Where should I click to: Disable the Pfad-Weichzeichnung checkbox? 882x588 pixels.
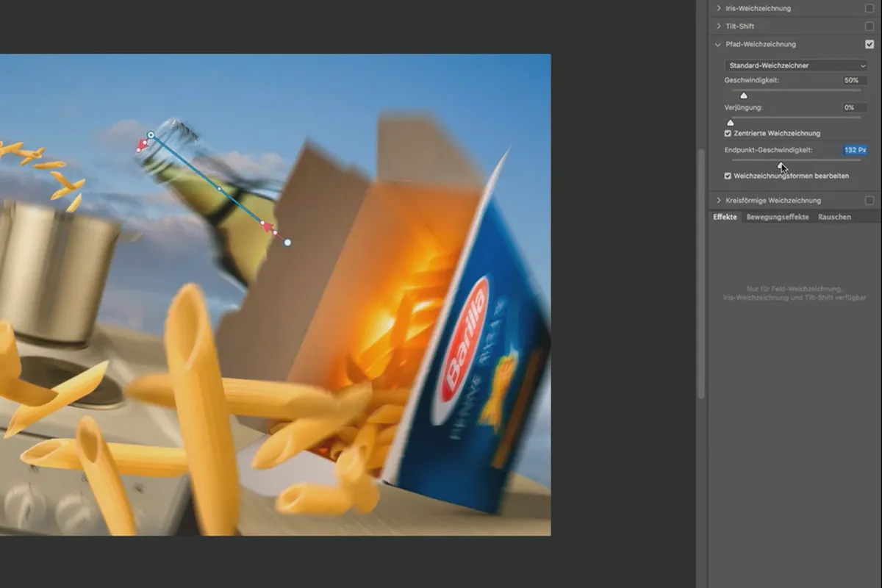[x=870, y=44]
